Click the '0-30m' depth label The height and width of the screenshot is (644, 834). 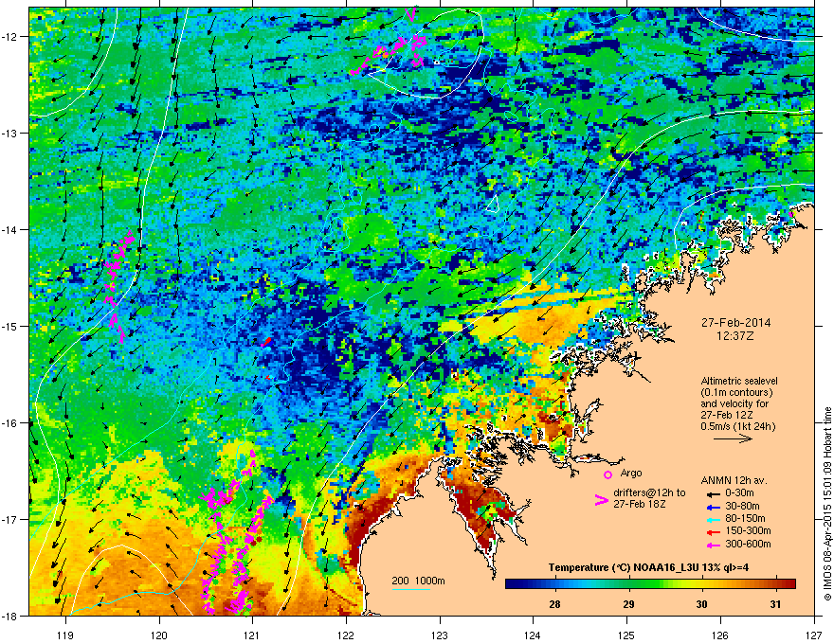pyautogui.click(x=739, y=493)
